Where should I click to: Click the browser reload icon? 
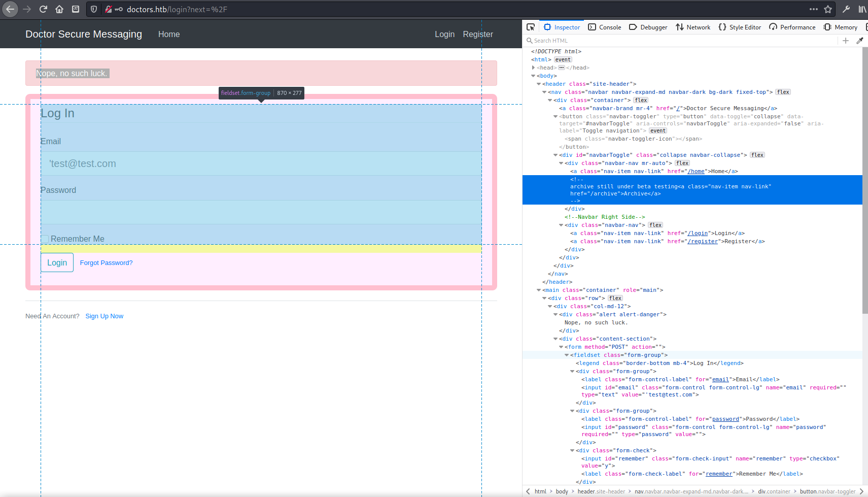coord(43,9)
